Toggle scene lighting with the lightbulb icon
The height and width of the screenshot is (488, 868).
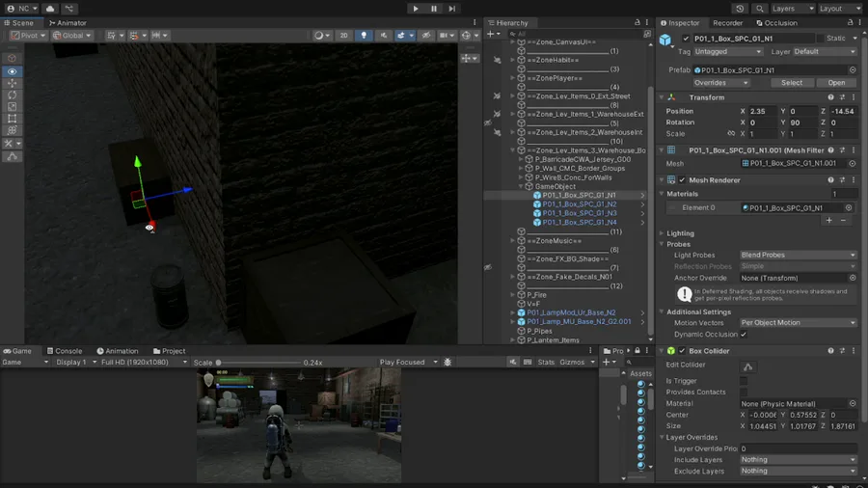pos(364,36)
